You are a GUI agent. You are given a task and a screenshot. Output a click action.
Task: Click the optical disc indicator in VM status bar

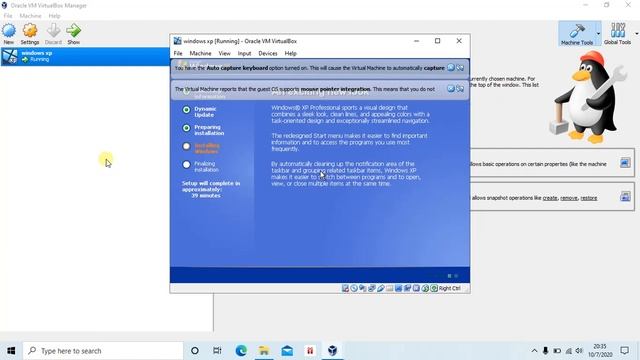pos(354,288)
